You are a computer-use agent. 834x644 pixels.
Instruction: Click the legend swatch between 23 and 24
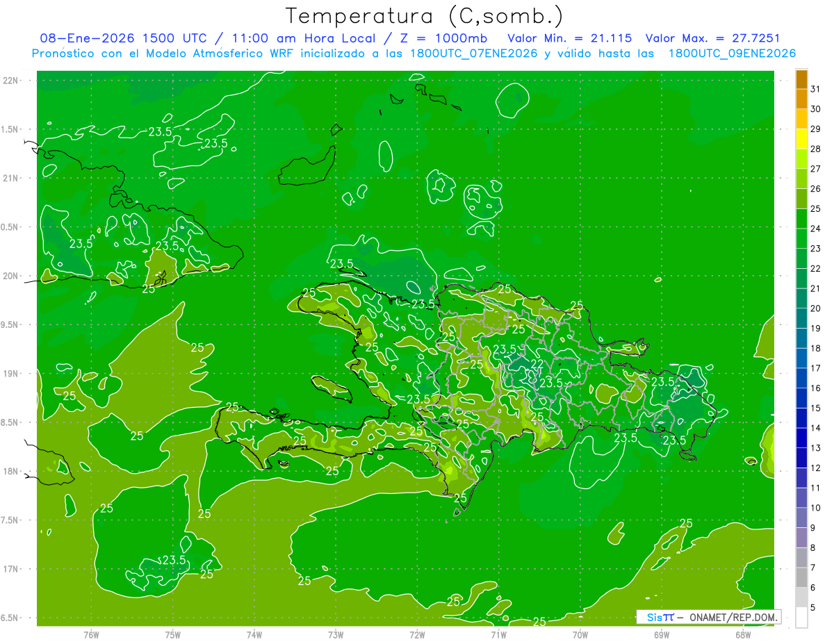(801, 238)
